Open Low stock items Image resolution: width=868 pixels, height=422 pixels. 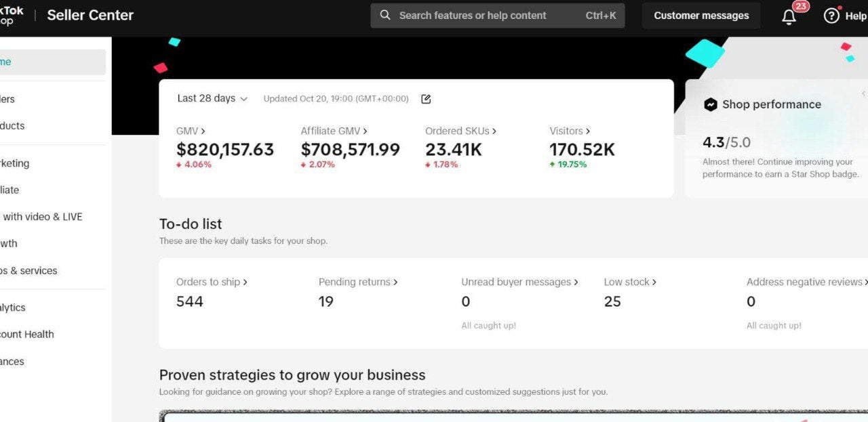coord(630,282)
